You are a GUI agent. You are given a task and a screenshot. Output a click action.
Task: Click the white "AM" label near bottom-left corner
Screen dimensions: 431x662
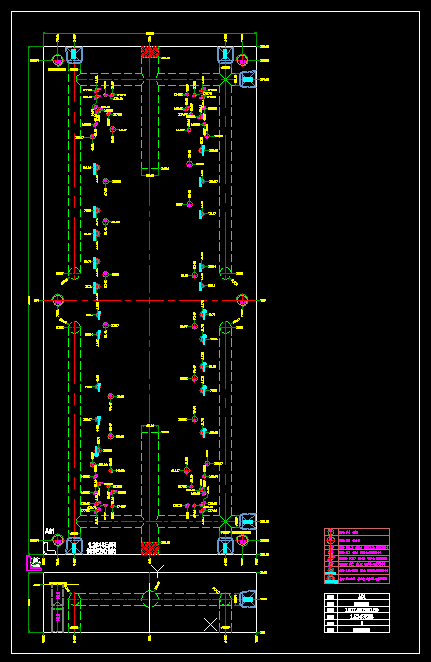click(49, 531)
